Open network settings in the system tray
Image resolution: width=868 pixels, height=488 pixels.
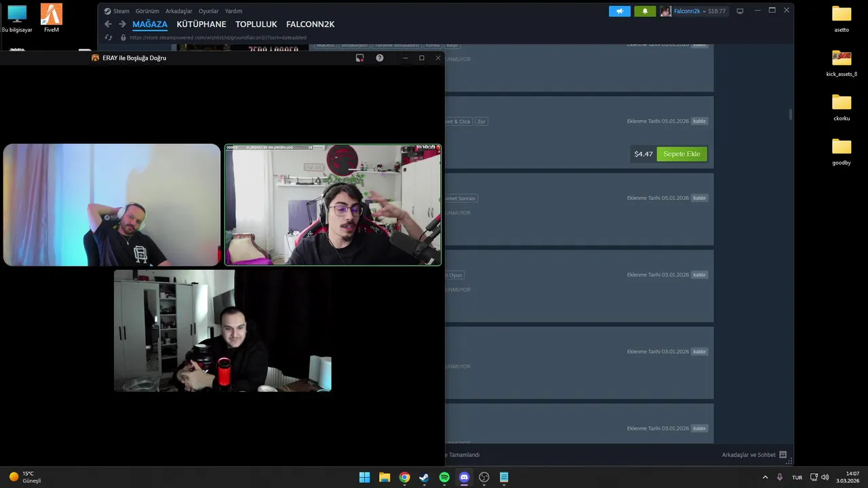tap(814, 477)
